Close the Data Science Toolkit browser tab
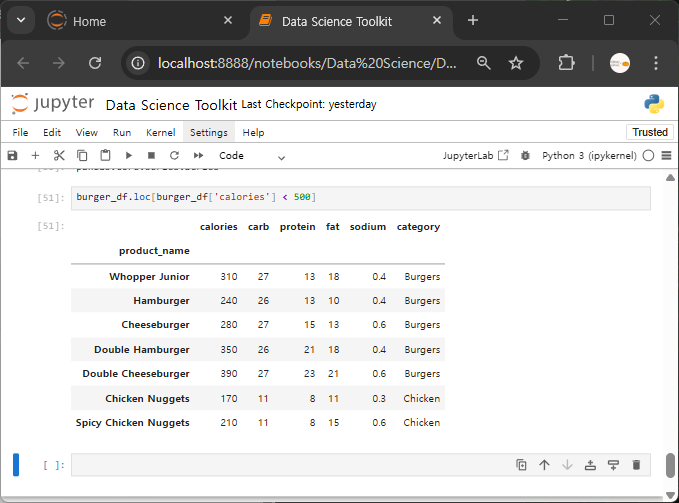Screen dimensions: 679x503 (x=437, y=20)
